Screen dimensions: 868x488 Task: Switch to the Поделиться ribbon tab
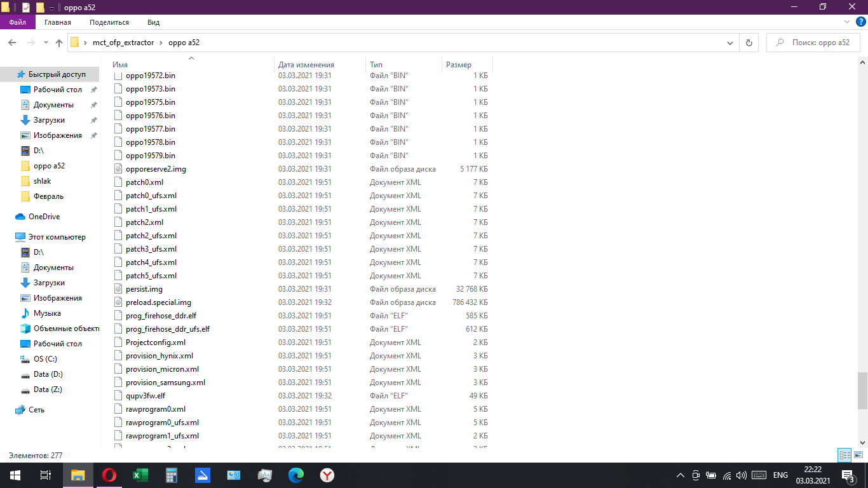click(x=109, y=22)
